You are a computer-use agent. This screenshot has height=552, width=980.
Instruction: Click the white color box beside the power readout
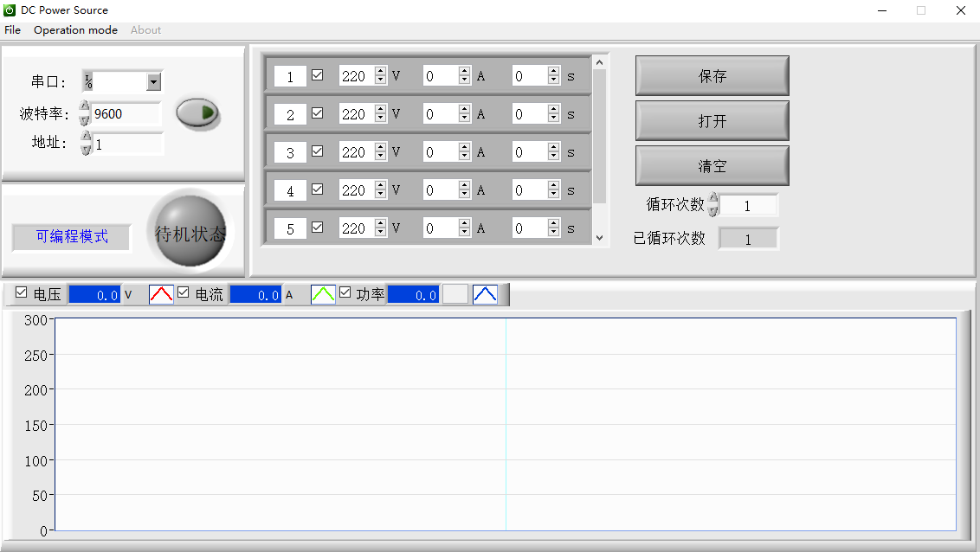455,294
